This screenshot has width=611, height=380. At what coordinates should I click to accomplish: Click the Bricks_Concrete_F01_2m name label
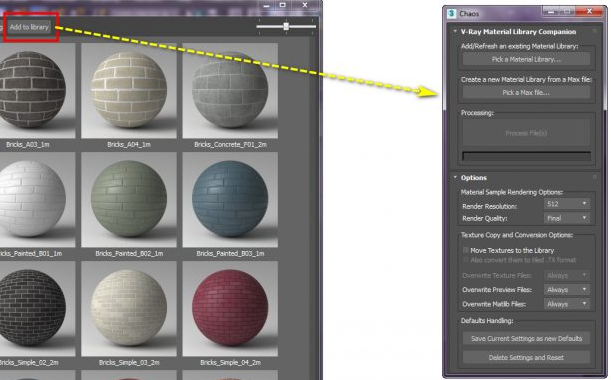click(230, 145)
